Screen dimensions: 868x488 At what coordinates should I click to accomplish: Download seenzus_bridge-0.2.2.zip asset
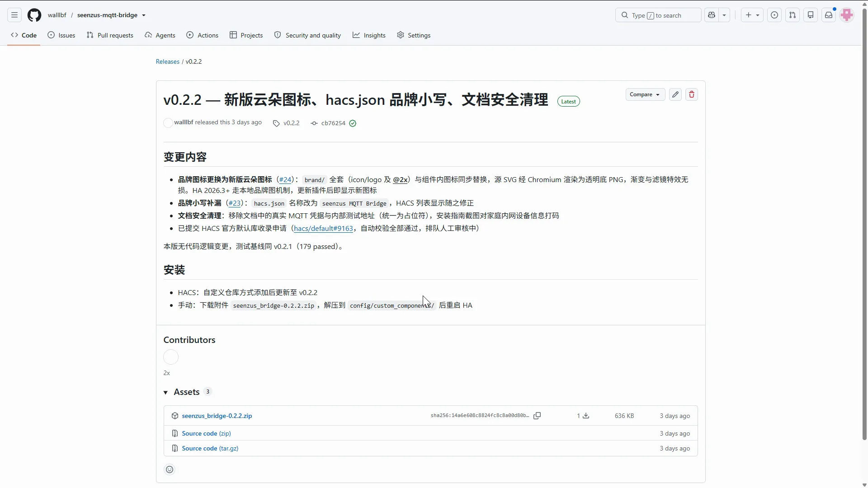point(217,416)
